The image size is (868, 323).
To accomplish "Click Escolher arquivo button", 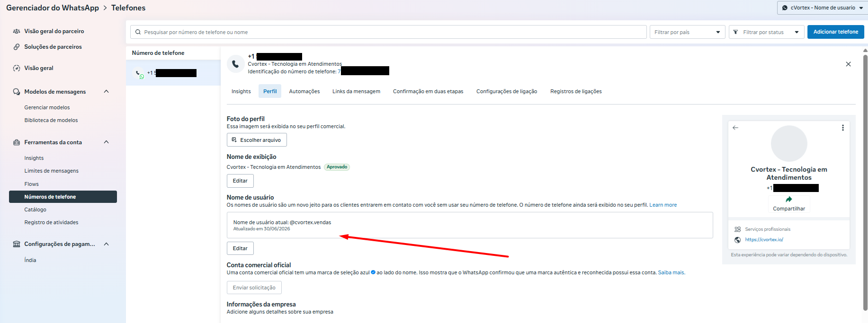I will click(x=257, y=140).
